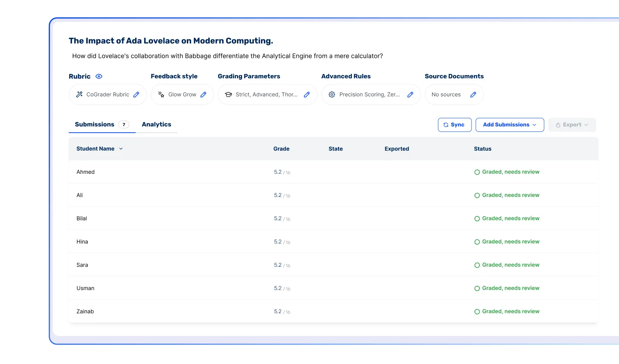The width and height of the screenshot is (619, 364).
Task: Open Hina's submission row
Action: (333, 241)
